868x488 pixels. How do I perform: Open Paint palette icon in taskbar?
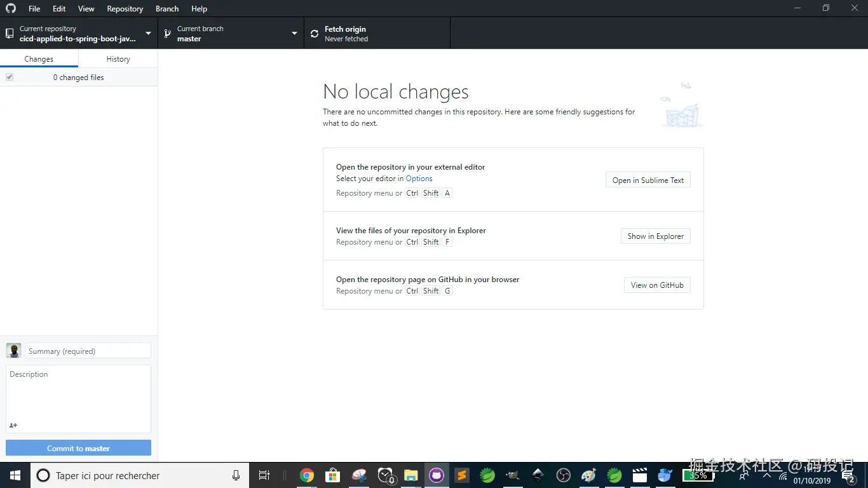(589, 475)
